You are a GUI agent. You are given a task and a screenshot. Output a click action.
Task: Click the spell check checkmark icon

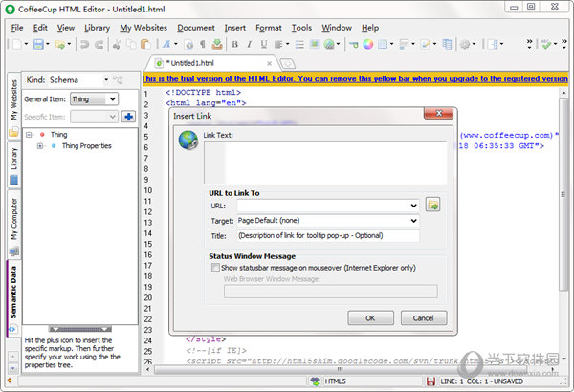pos(546,45)
